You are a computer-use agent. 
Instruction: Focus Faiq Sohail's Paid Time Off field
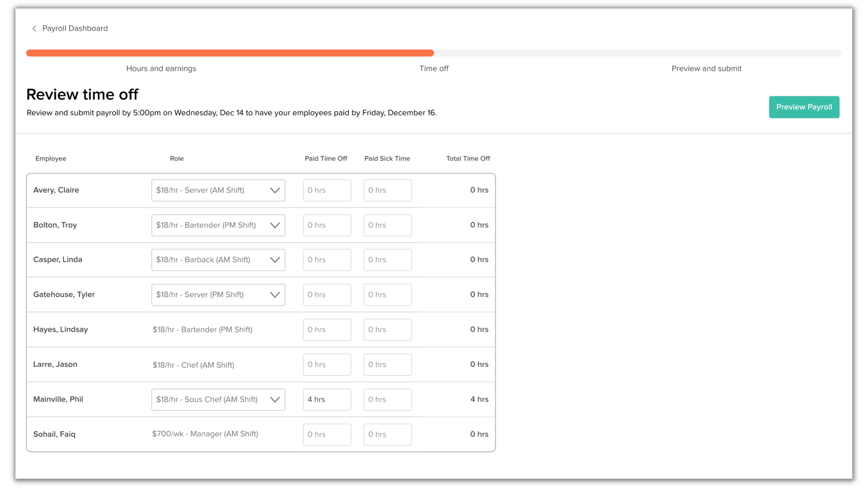[x=327, y=435]
